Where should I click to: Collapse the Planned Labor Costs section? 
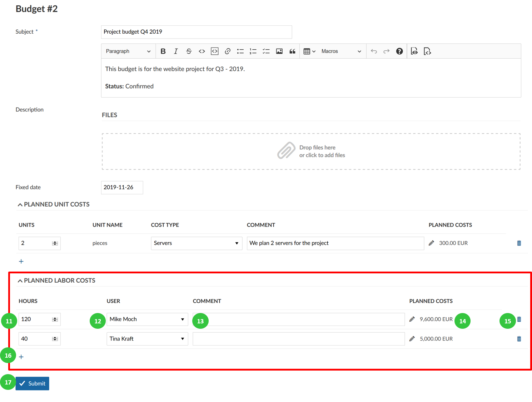56,281
